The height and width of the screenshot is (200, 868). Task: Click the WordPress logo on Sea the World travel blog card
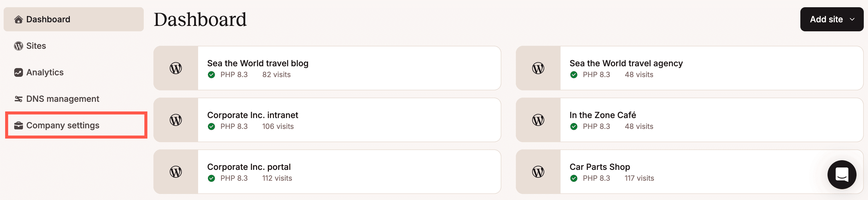176,68
